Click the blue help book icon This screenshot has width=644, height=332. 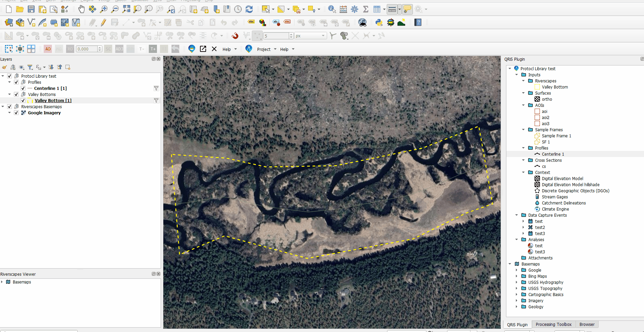pos(418,23)
